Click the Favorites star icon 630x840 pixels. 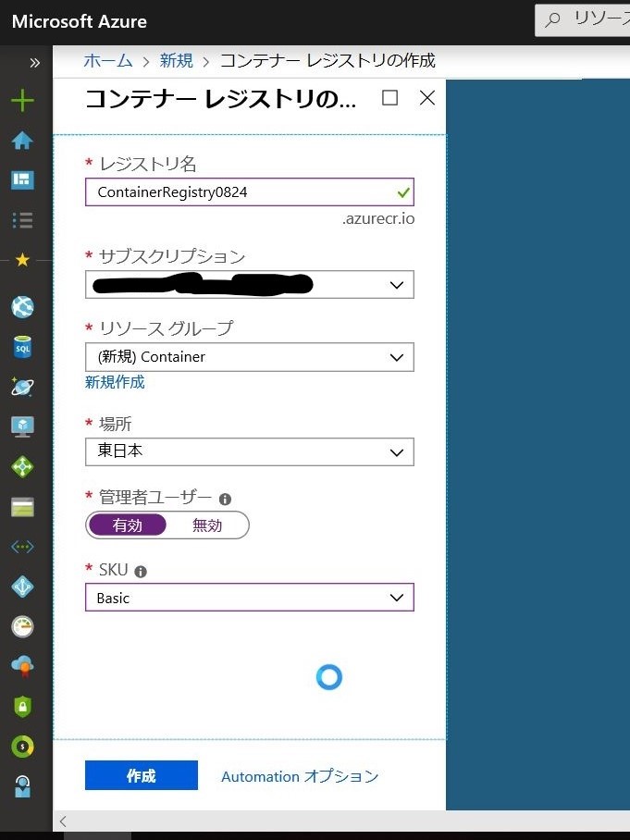(22, 260)
